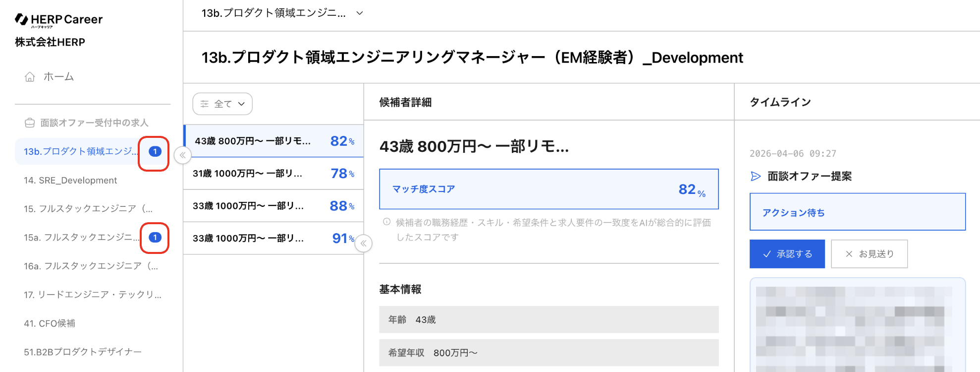
Task: Click the 面談オファー提案 send arrow icon
Action: (x=756, y=176)
